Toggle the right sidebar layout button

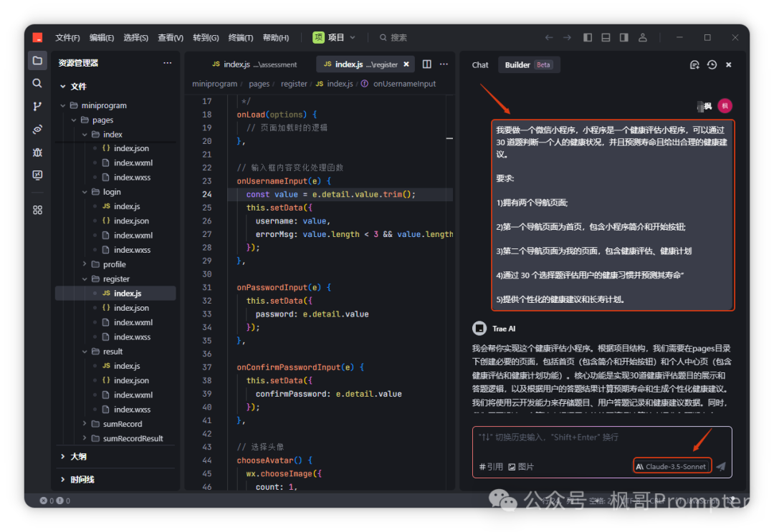(624, 37)
